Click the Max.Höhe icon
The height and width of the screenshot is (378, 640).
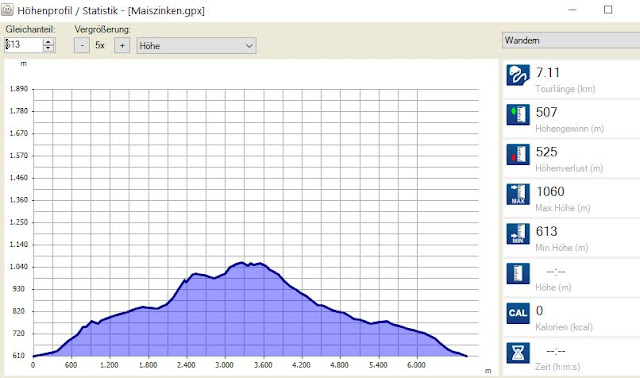click(518, 194)
